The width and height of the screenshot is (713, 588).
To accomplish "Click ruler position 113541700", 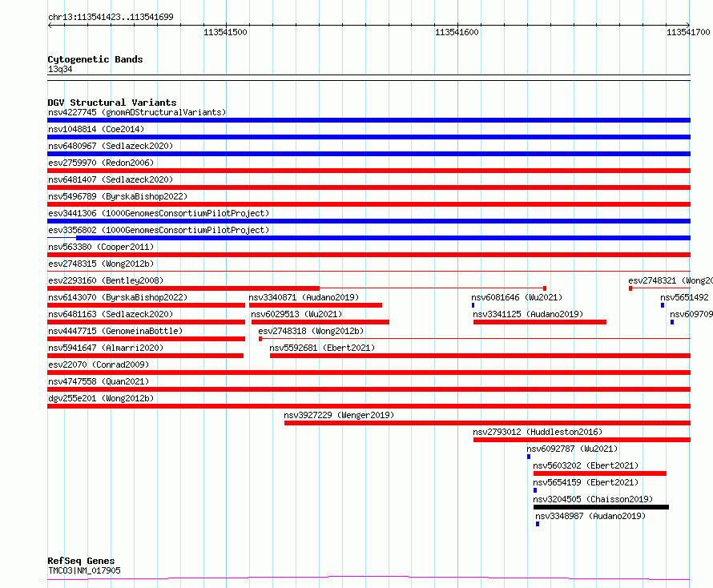I will 688,32.
